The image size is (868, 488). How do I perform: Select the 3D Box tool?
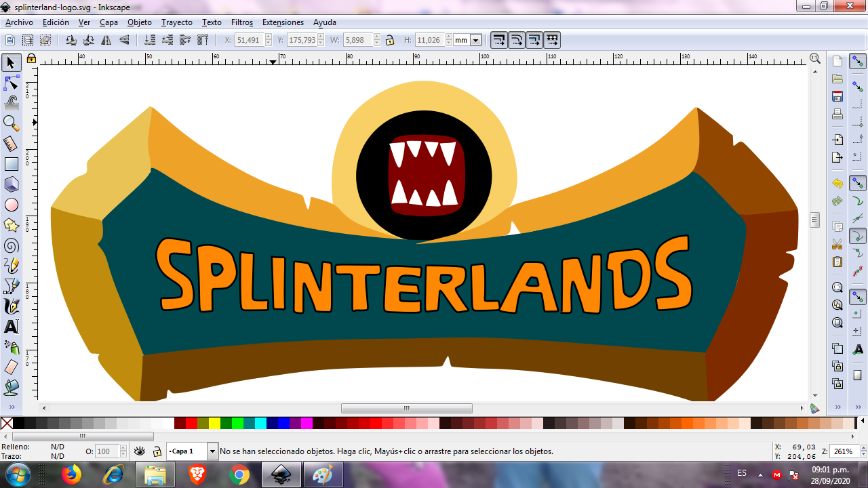[11, 184]
